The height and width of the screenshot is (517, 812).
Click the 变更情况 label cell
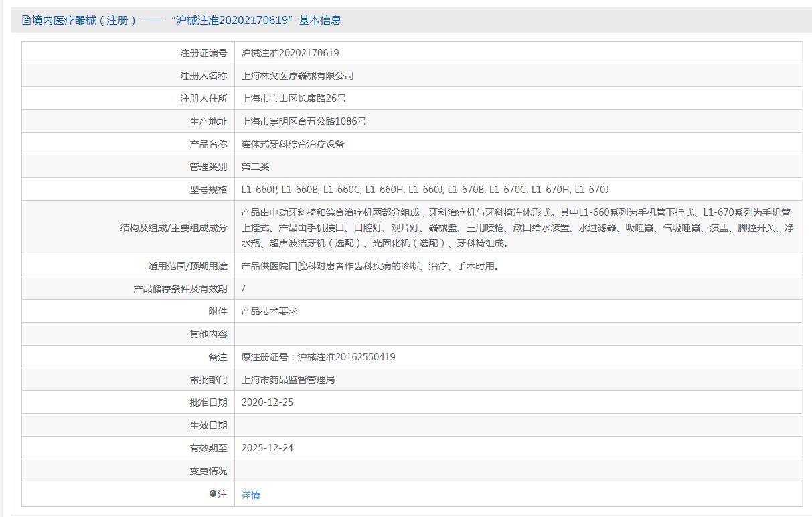click(x=129, y=471)
